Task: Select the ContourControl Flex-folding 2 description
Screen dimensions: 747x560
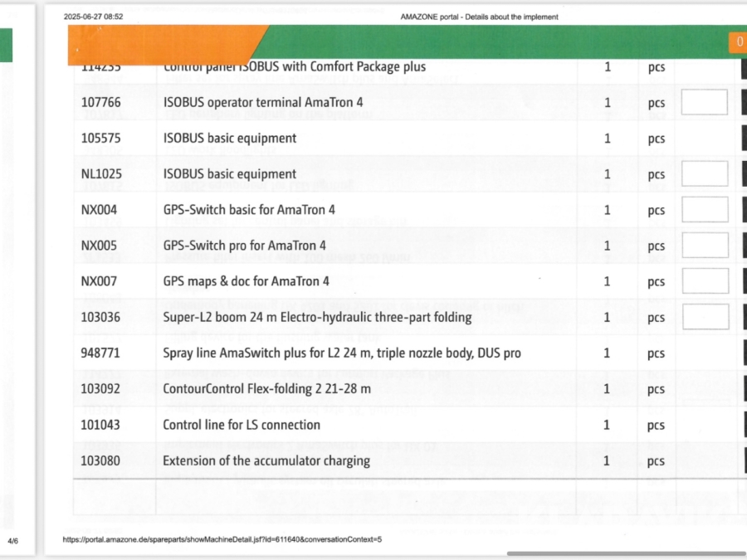Action: [x=266, y=389]
